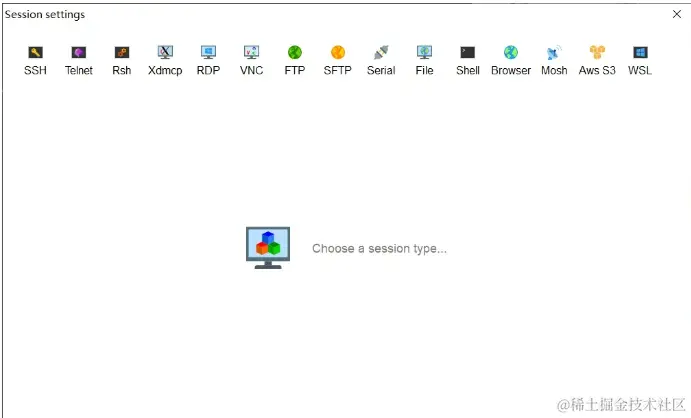Click the monitor with colored cubes icon
The image size is (691, 418).
pyautogui.click(x=268, y=248)
